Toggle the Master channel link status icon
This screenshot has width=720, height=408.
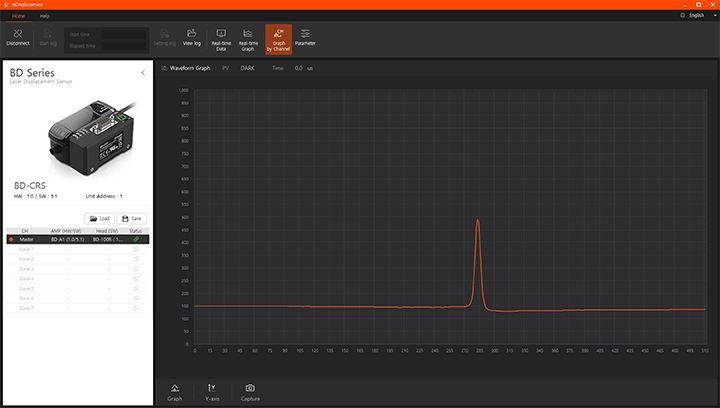coord(136,240)
